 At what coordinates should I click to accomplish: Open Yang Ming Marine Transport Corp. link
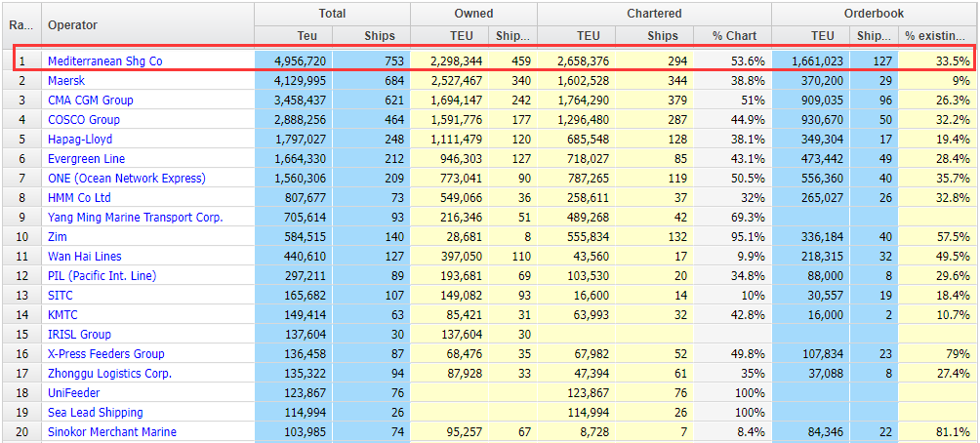point(136,218)
